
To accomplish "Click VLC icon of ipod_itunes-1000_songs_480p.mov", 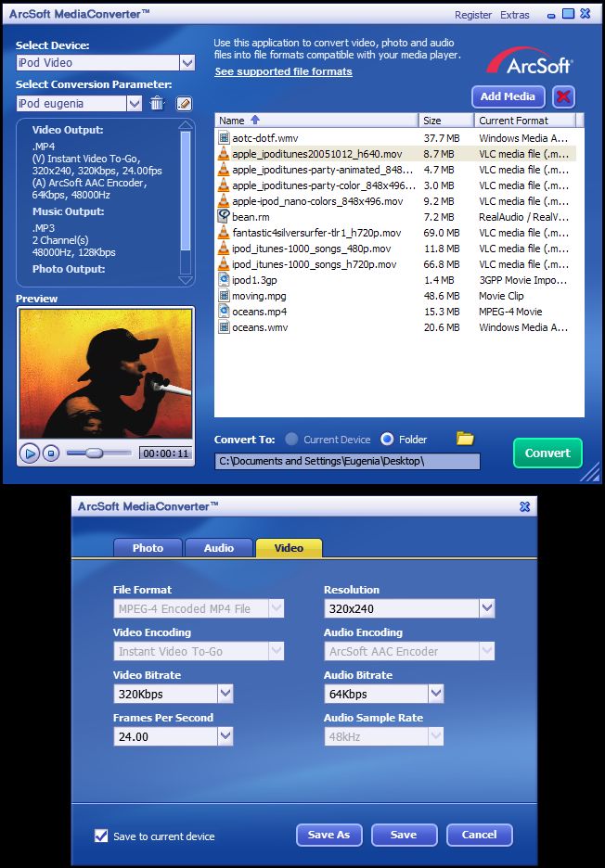I will [x=224, y=248].
